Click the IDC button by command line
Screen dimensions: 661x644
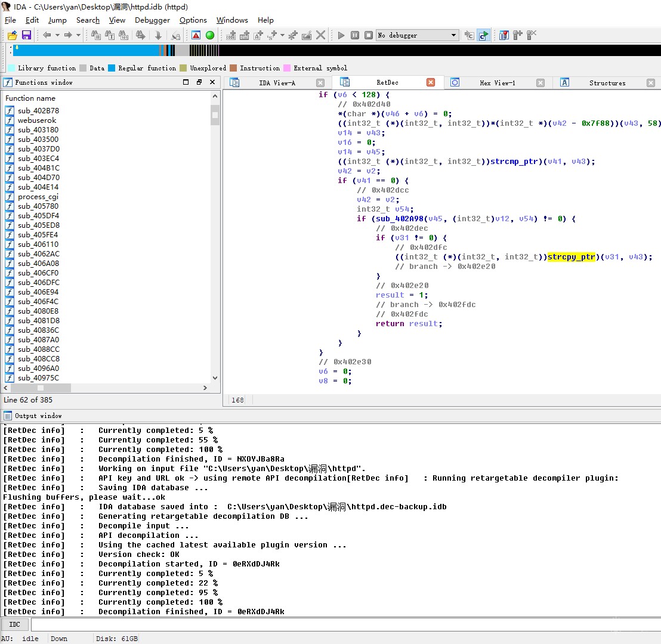[x=15, y=625]
